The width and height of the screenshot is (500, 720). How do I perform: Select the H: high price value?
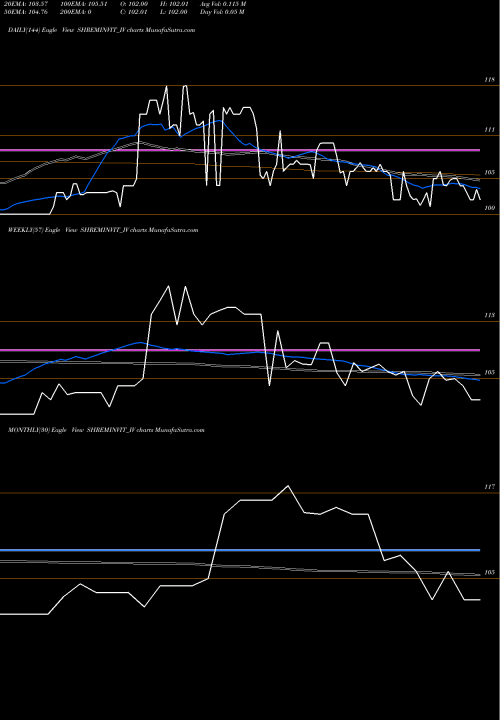coord(174,4)
